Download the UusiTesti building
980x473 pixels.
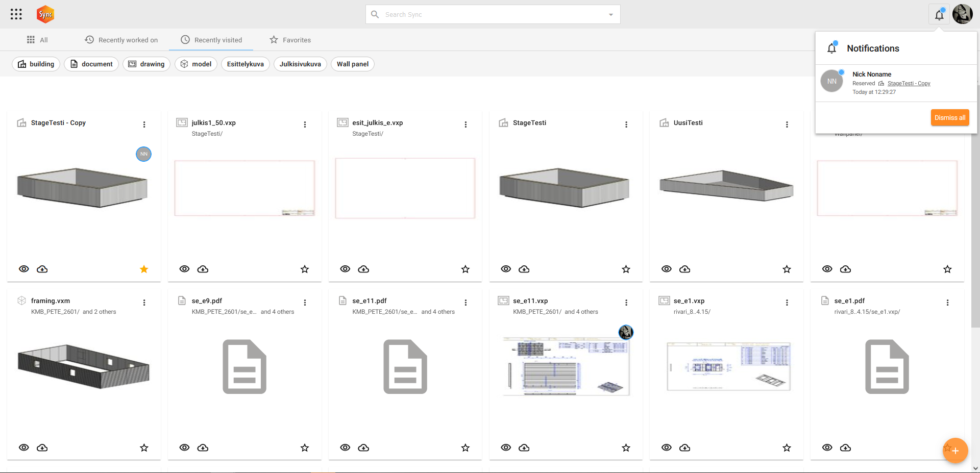tap(684, 269)
